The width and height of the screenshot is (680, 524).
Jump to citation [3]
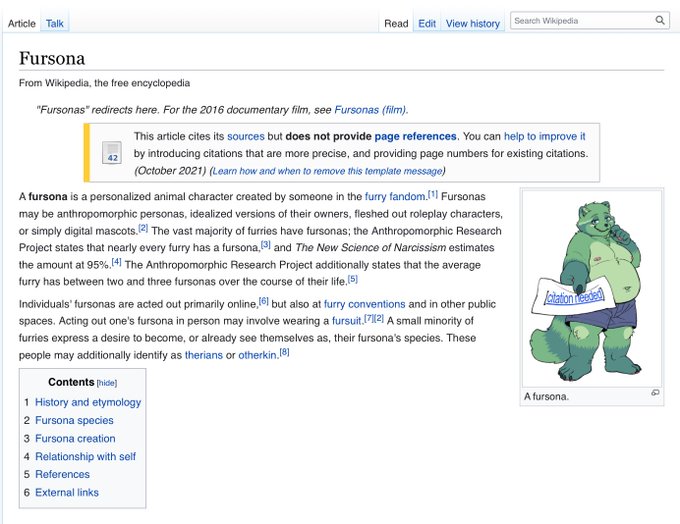coord(265,245)
